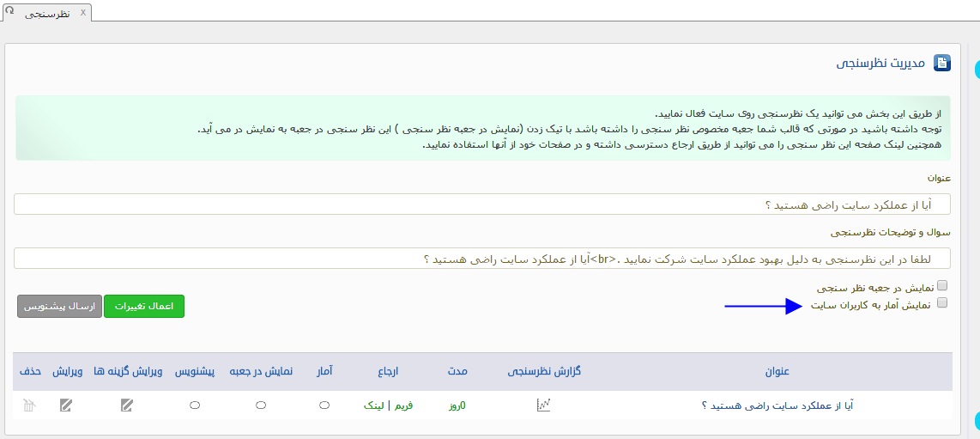Screen dimensions: 980x439
Task: Open the فریم referral link
Action: click(403, 405)
